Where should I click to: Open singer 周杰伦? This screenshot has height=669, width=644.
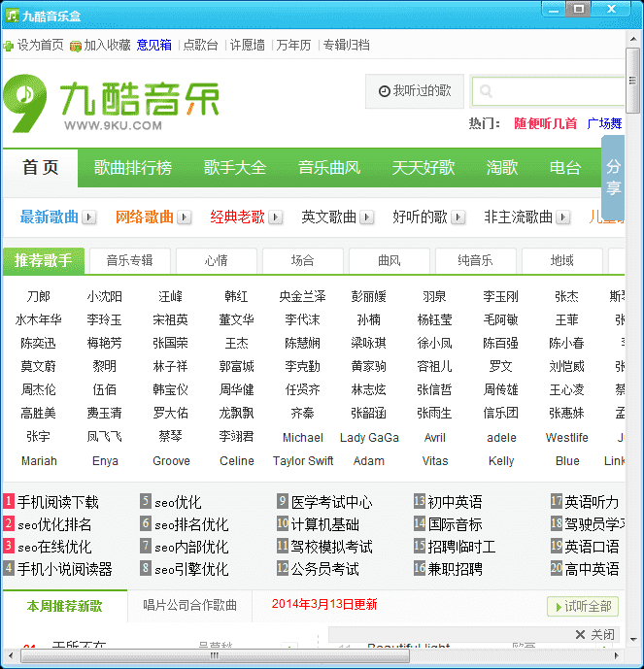[x=39, y=389]
